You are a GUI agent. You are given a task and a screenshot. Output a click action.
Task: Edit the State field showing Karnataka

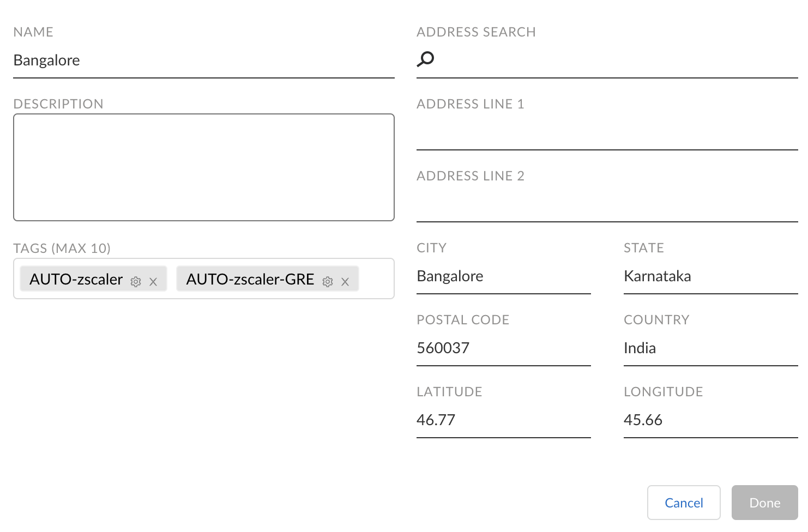710,276
